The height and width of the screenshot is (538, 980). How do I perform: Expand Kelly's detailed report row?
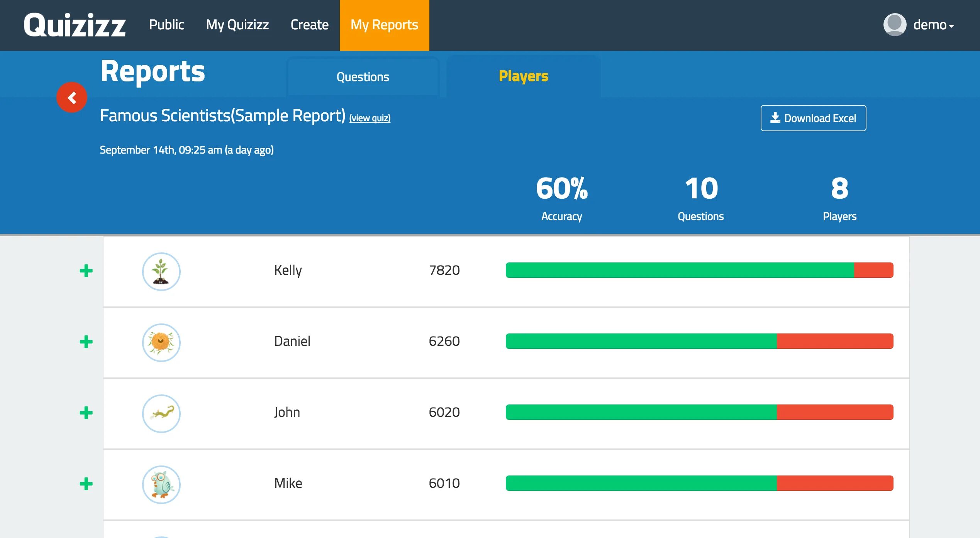click(x=84, y=270)
